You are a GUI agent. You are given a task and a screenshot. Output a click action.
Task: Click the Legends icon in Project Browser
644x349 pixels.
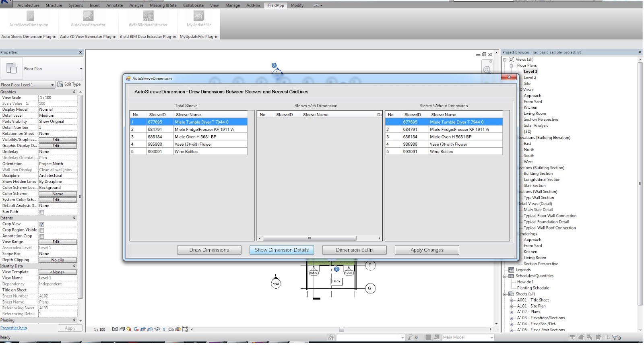pos(511,270)
